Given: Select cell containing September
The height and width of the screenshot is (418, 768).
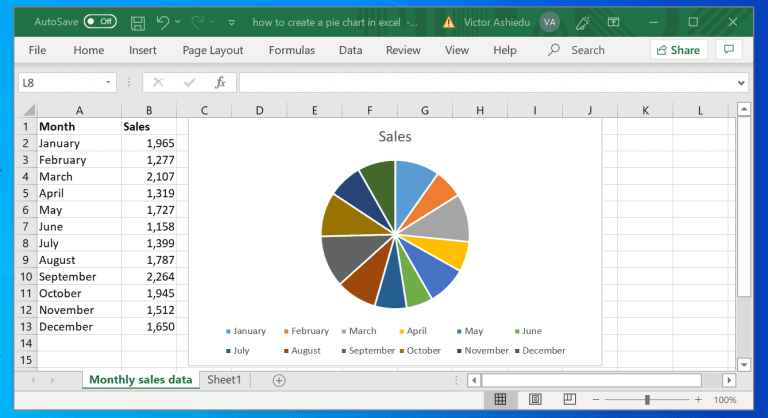Looking at the screenshot, I should click(79, 276).
